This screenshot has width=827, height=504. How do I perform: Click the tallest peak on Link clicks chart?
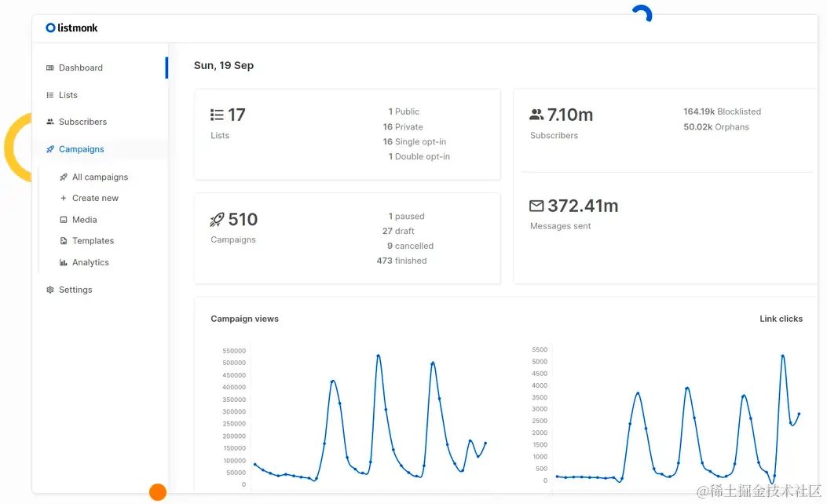pos(783,356)
